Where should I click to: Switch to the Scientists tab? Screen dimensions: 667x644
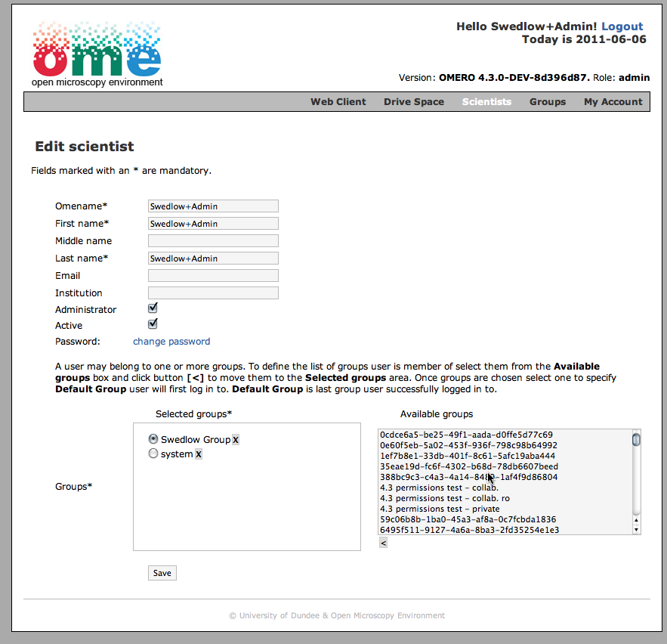click(x=486, y=102)
